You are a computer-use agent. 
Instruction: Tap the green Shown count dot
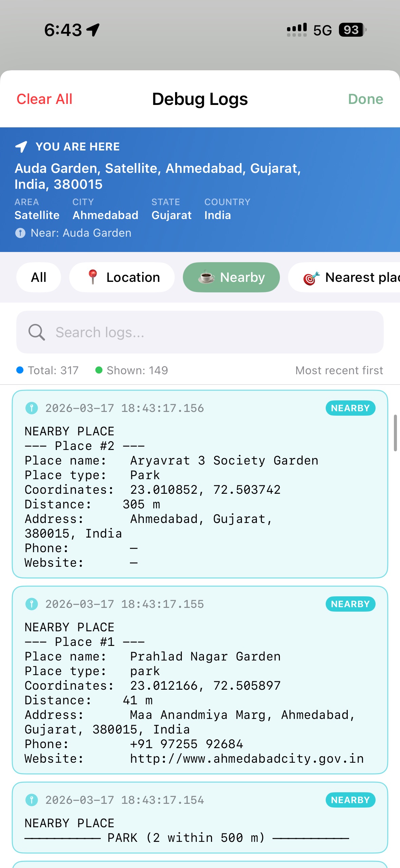click(x=99, y=370)
